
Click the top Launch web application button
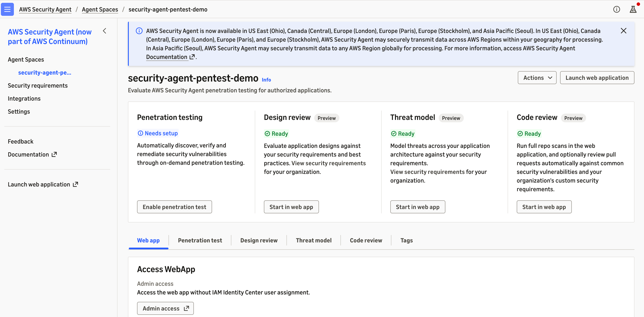point(597,78)
